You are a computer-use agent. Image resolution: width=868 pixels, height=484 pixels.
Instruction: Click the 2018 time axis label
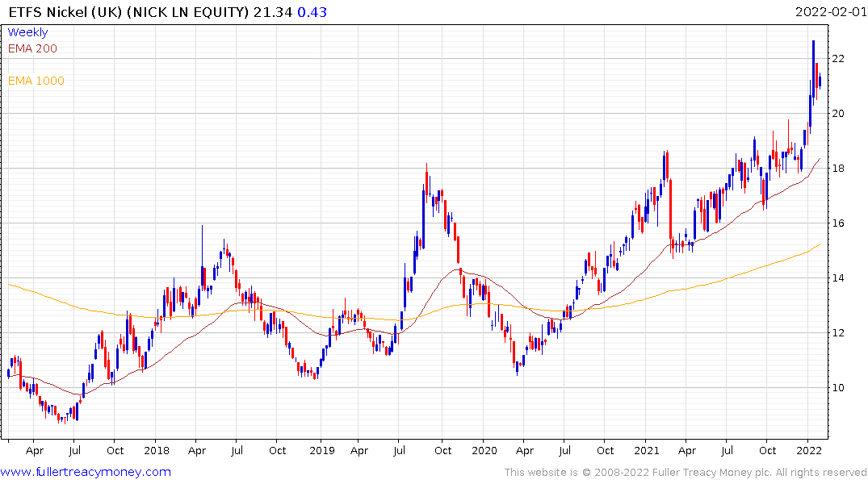[157, 450]
